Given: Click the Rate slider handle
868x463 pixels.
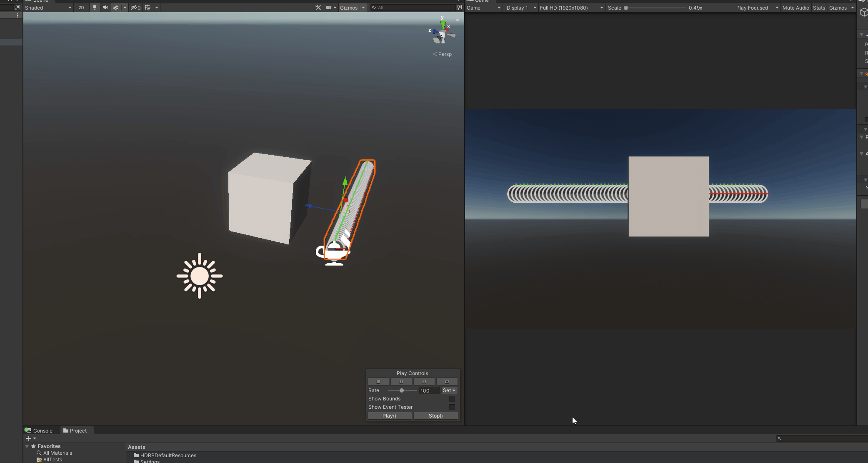Looking at the screenshot, I should [402, 390].
